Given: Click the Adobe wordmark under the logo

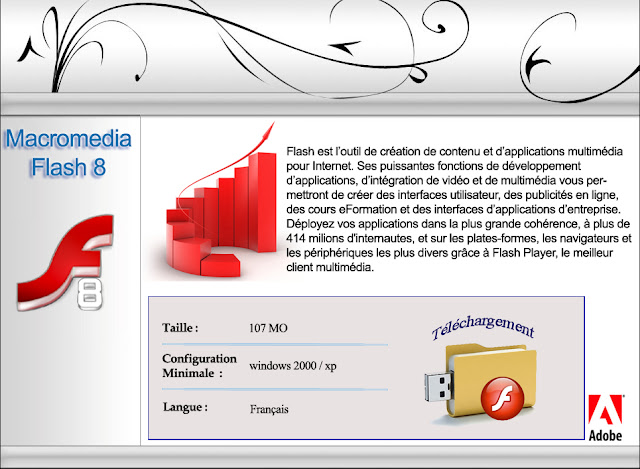Looking at the screenshot, I should pos(605,436).
